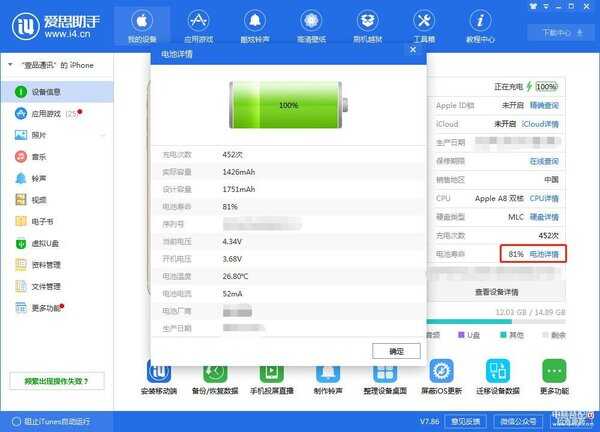Click the frequent operation failure help button
This screenshot has height=432, width=600.
(x=57, y=381)
